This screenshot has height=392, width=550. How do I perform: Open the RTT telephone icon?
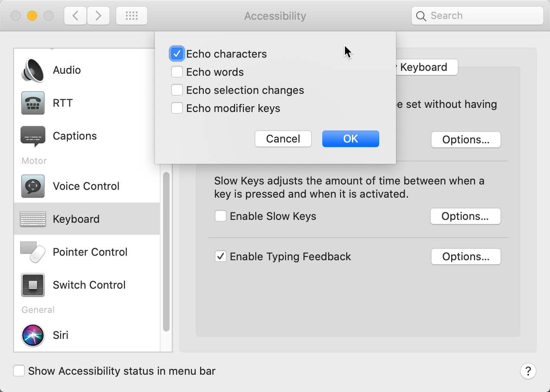[x=33, y=103]
